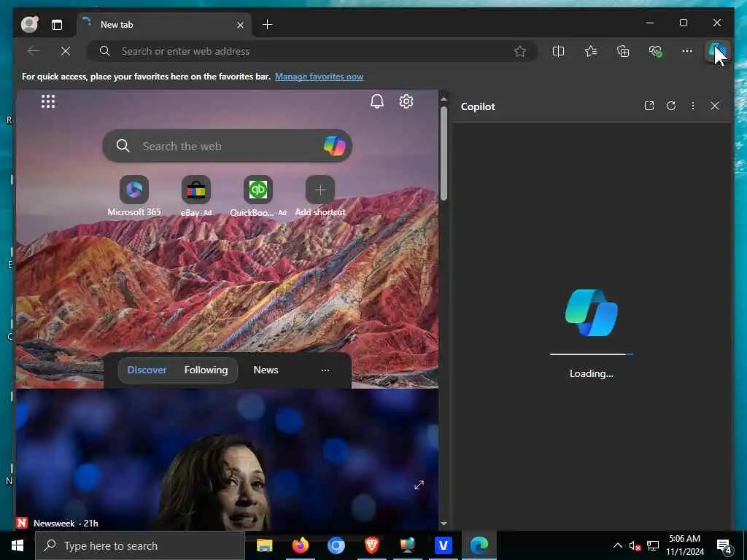
Task: Close the Copilot side pane
Action: pyautogui.click(x=715, y=106)
